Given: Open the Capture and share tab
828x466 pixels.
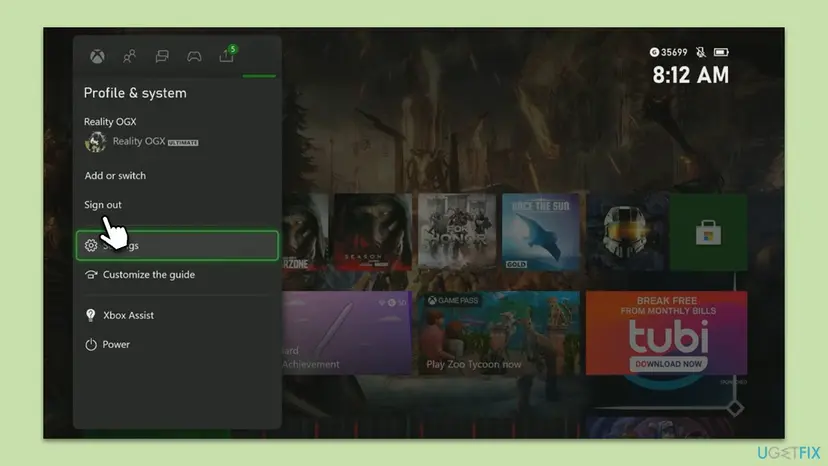Looking at the screenshot, I should click(228, 54).
